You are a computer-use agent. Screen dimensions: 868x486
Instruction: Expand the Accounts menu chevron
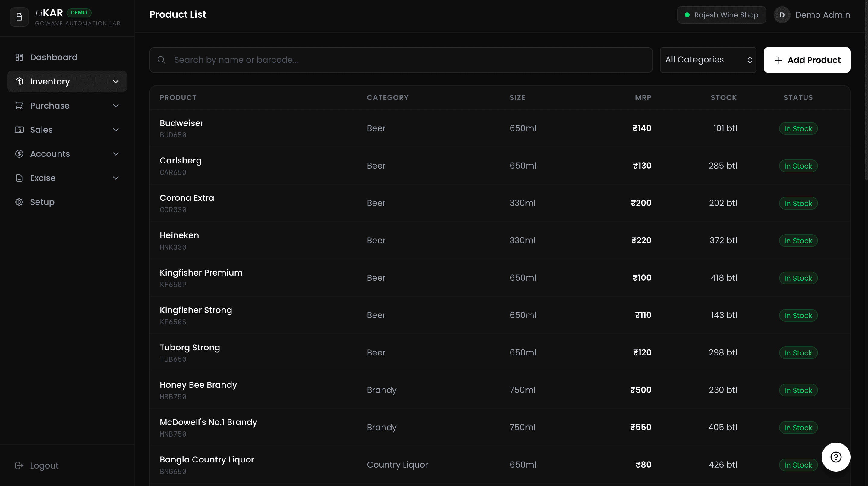click(115, 154)
